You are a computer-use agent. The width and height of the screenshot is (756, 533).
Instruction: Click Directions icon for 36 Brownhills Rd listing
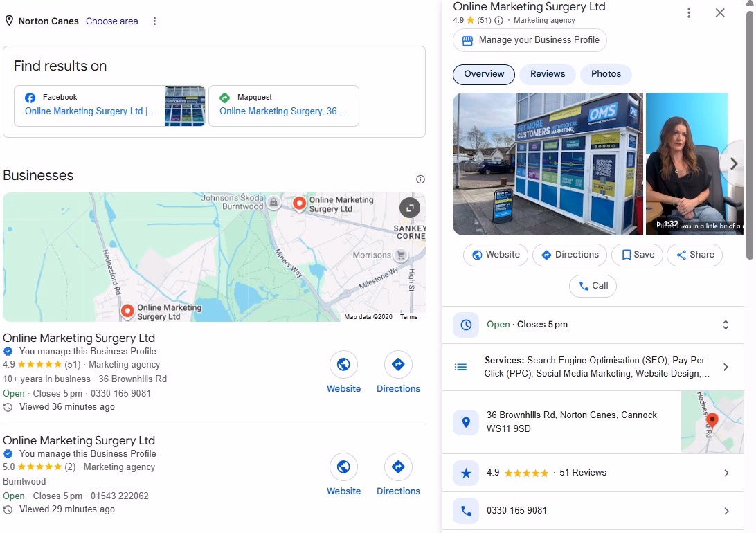pyautogui.click(x=398, y=364)
